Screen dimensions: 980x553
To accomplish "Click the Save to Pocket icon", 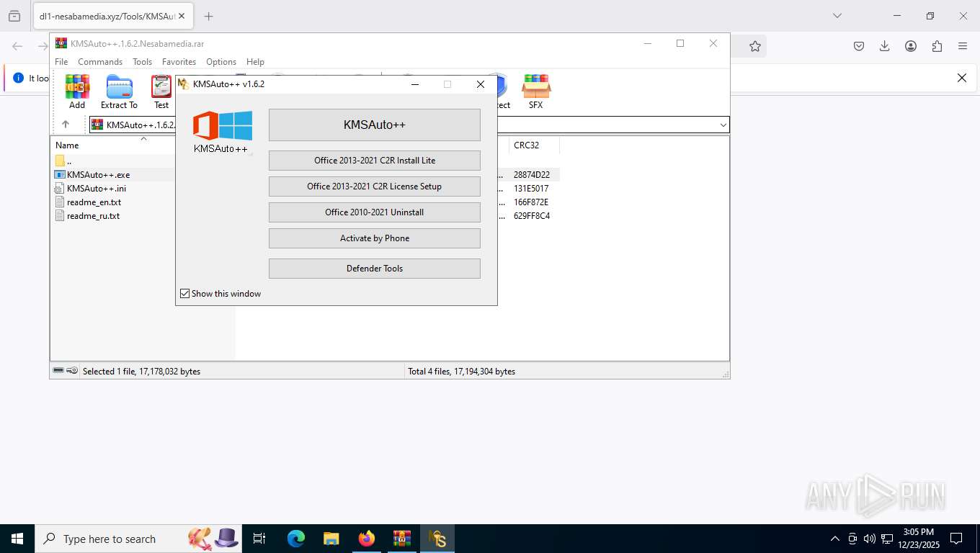I will tap(859, 46).
